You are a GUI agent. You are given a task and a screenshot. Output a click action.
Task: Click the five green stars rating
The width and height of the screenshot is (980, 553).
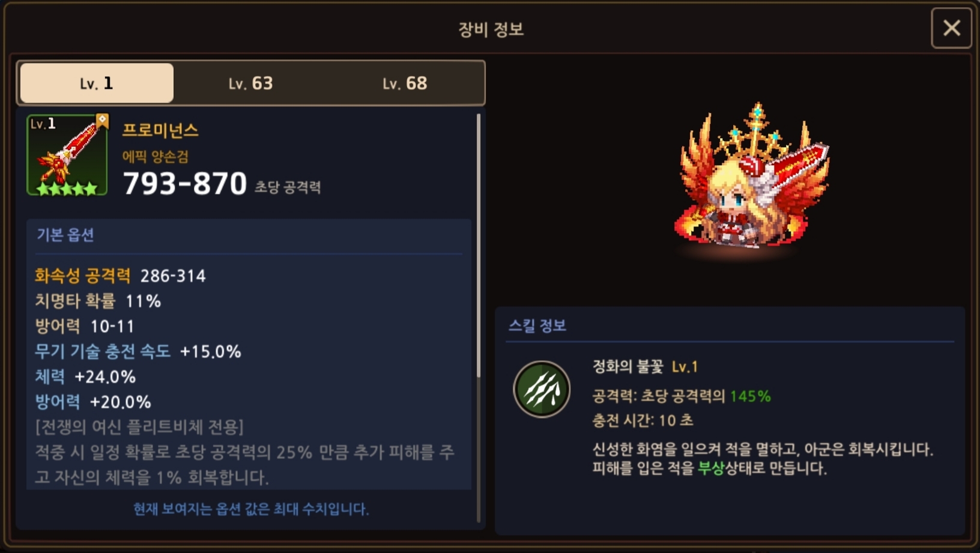(x=67, y=189)
